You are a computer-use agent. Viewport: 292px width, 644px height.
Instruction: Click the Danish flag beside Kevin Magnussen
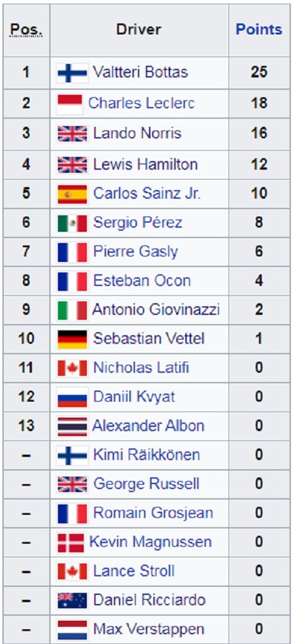click(x=71, y=543)
